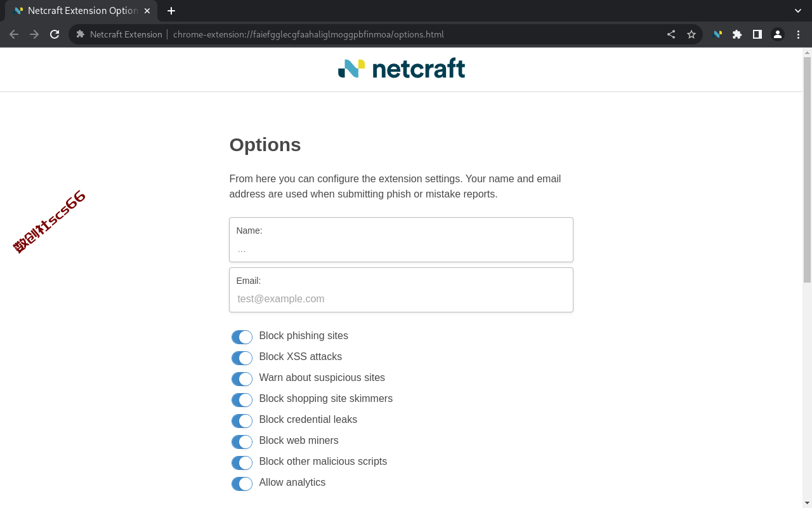Click the 'Block other malicious scripts' label
This screenshot has width=812, height=508.
click(x=323, y=461)
